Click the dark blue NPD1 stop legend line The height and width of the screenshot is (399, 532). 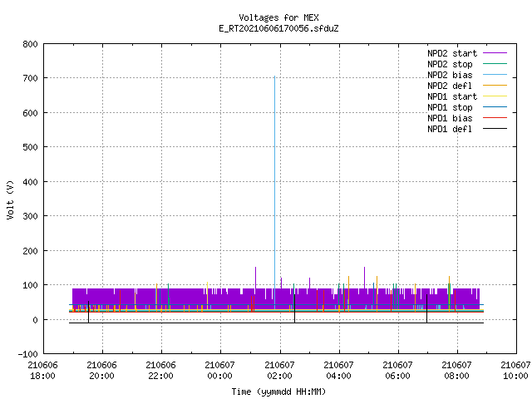(x=495, y=107)
